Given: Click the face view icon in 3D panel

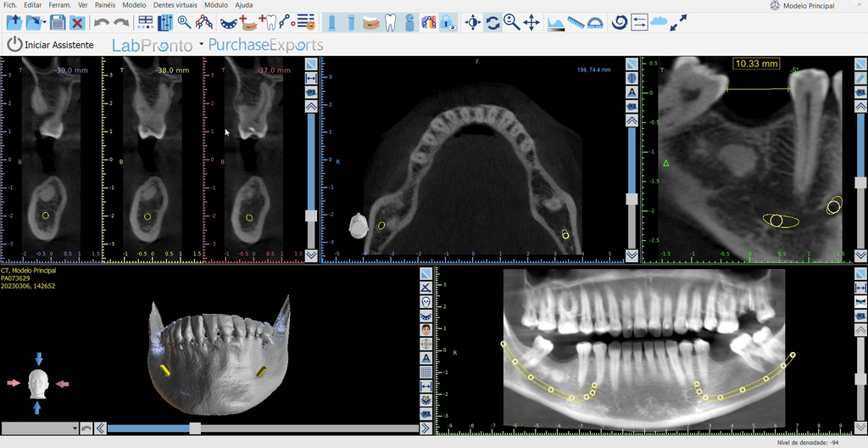Looking at the screenshot, I should tap(426, 330).
